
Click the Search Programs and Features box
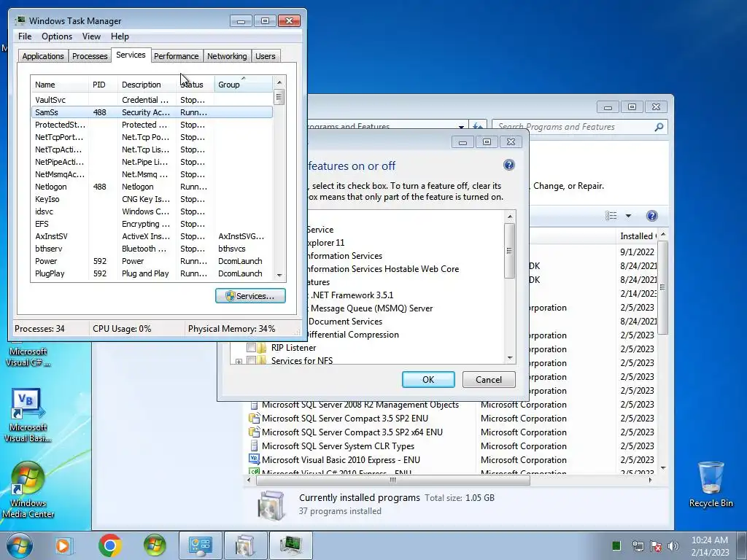[x=574, y=127]
